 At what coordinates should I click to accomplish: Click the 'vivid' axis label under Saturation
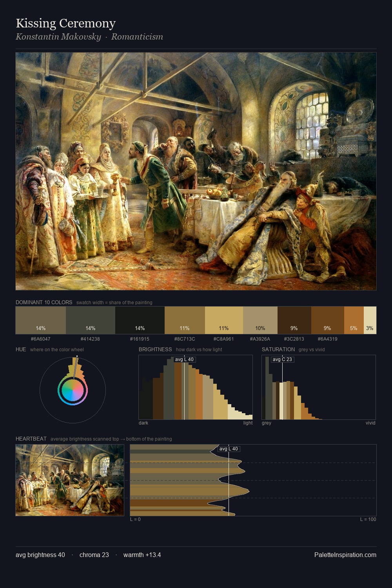(x=370, y=423)
